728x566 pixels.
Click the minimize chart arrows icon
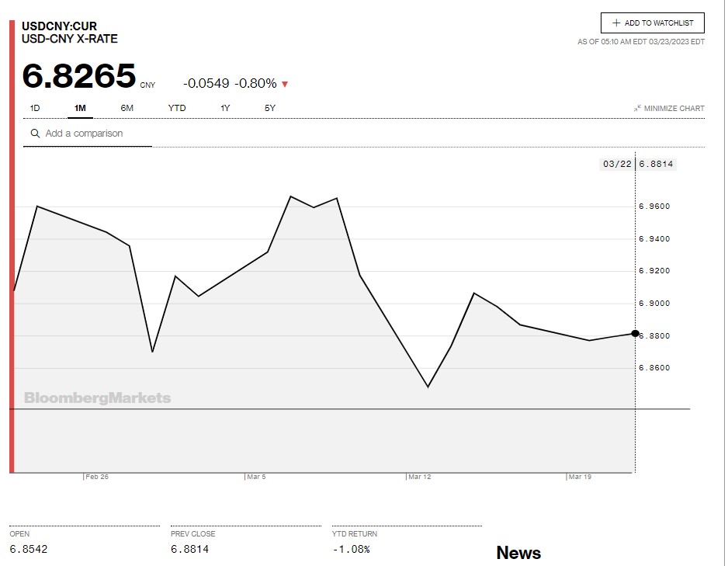637,109
